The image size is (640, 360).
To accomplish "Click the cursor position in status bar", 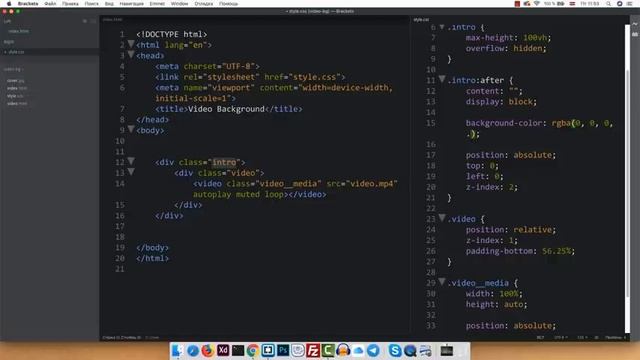I will [122, 338].
